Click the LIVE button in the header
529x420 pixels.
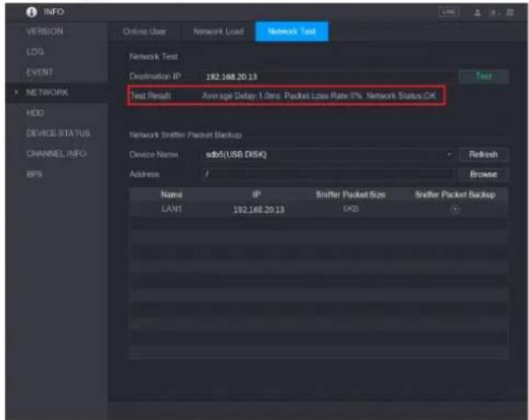(449, 12)
